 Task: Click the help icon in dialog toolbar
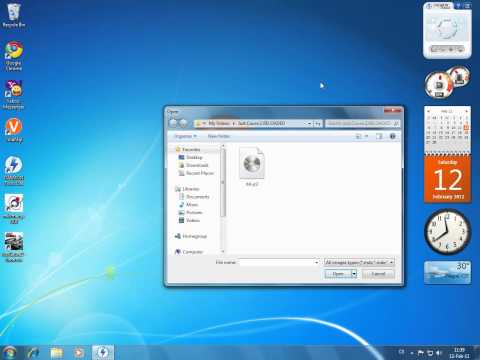[x=393, y=136]
